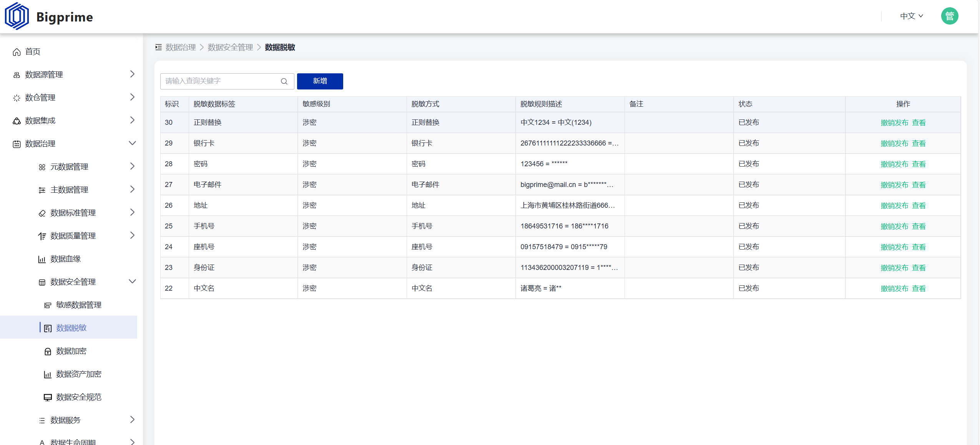Open the 中文 language dropdown

911,16
